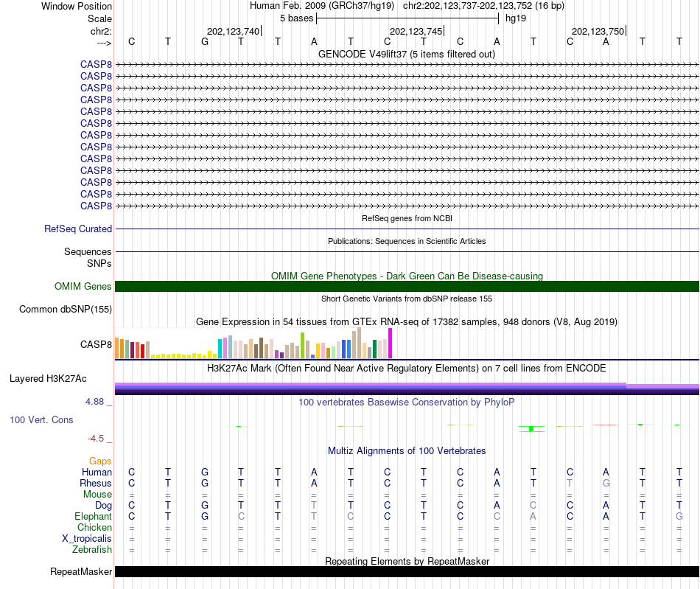Click the dark green OMIM Genes bar
This screenshot has width=700, height=589.
coord(407,286)
